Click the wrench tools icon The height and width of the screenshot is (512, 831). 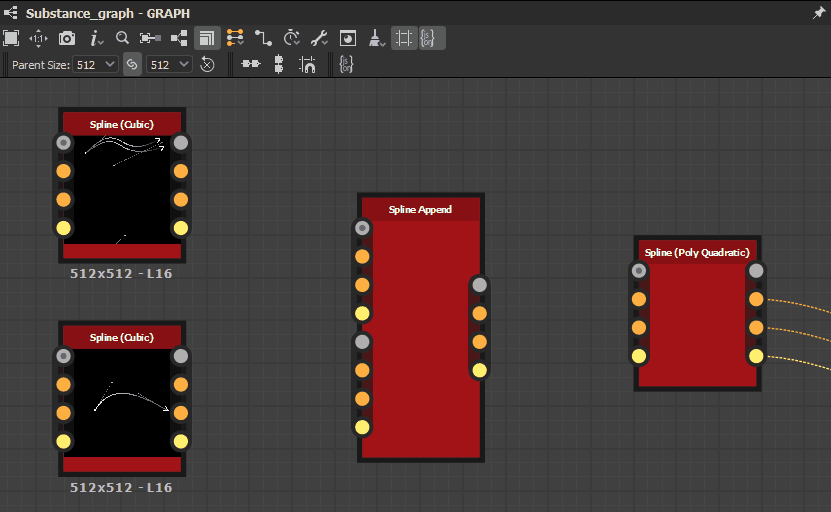coord(319,38)
